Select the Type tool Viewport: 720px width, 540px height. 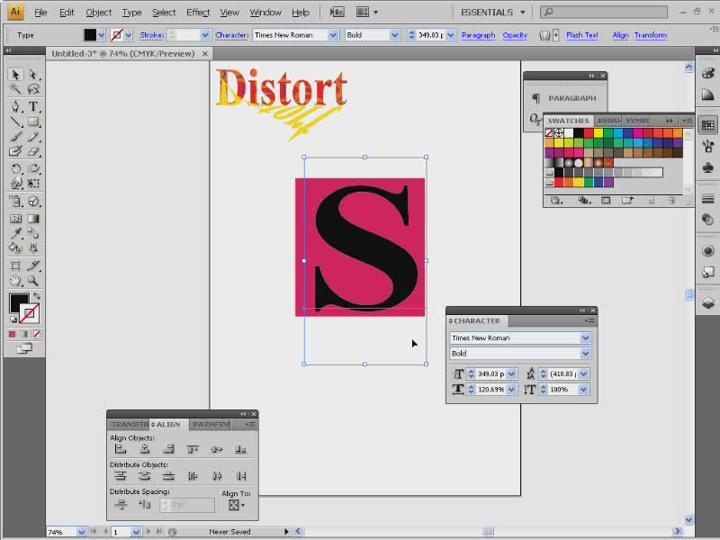(x=33, y=107)
